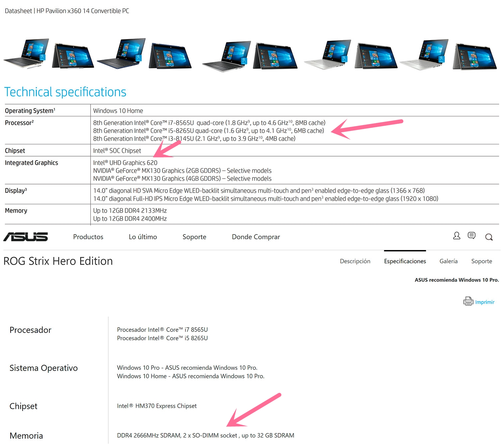Click the HP 'Processor' row label
The height and width of the screenshot is (447, 504).
(19, 123)
